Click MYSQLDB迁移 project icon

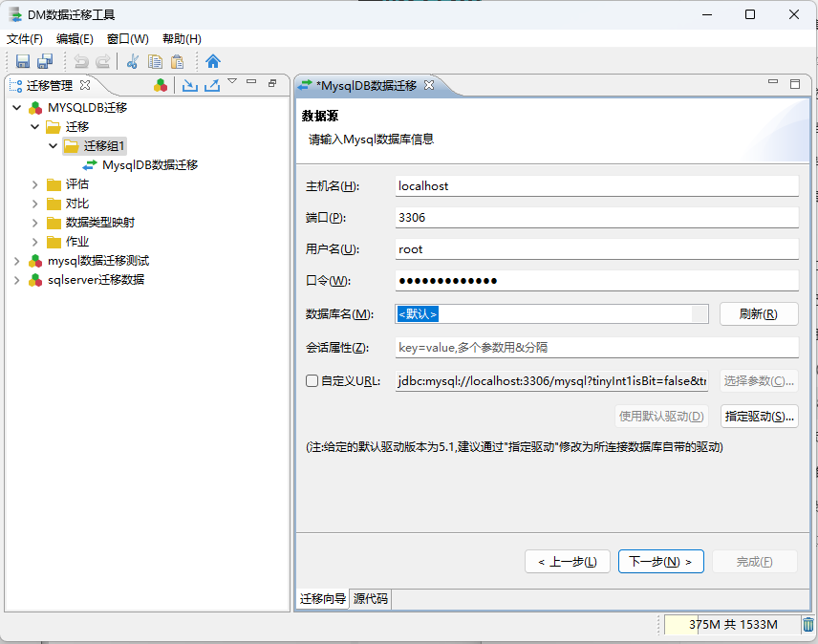(x=35, y=108)
